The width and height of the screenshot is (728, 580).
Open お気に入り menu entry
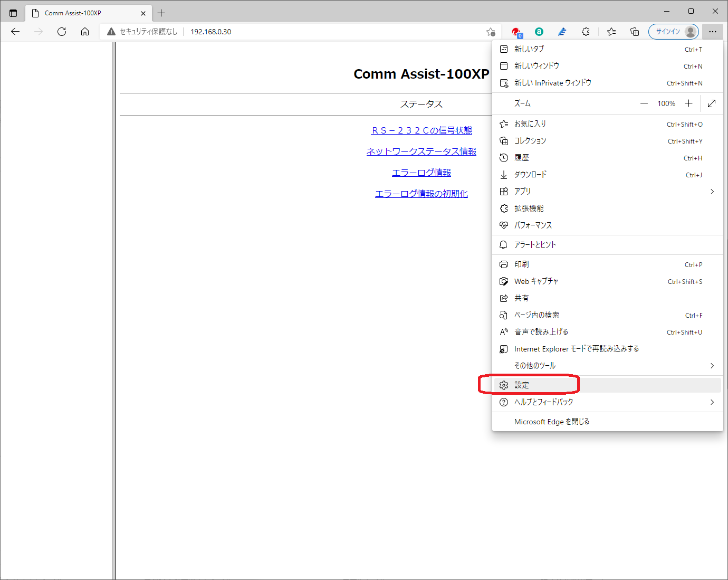click(607, 124)
